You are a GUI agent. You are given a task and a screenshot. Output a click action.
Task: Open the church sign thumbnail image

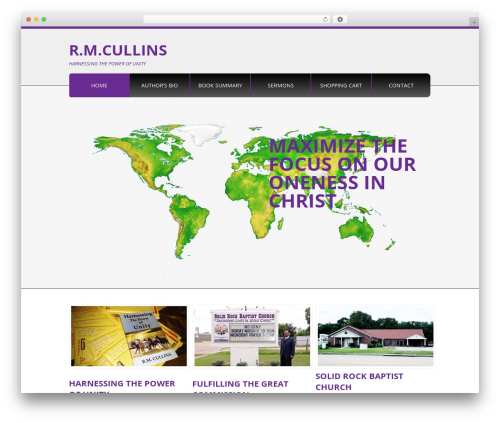(252, 336)
